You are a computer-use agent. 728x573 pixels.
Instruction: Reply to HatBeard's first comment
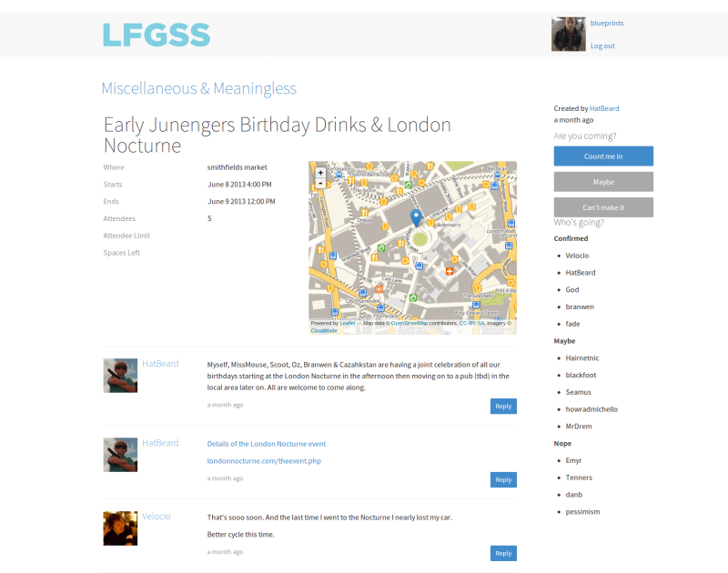tap(503, 406)
